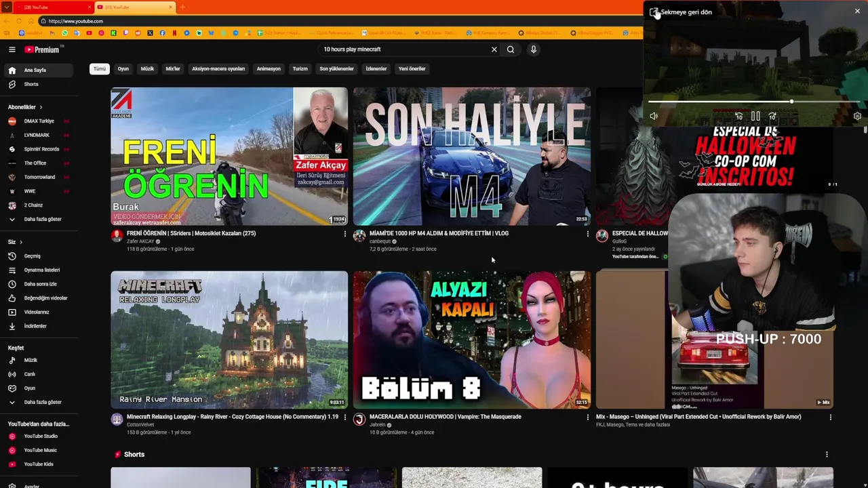
Task: Select the Oyun filter chip
Action: coord(123,68)
